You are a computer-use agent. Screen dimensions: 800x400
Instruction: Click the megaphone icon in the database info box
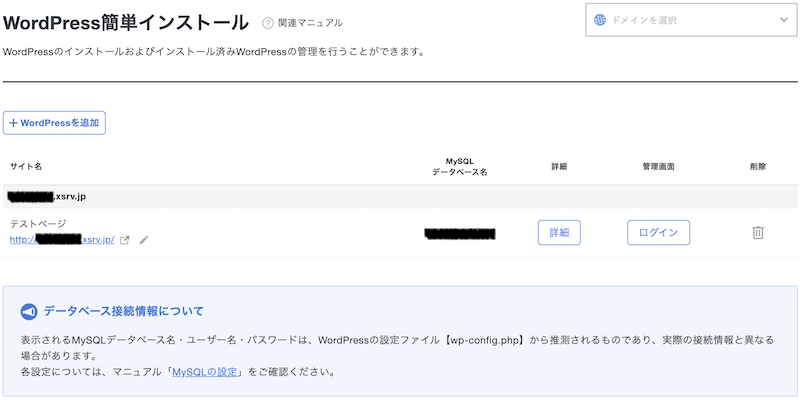pos(29,312)
